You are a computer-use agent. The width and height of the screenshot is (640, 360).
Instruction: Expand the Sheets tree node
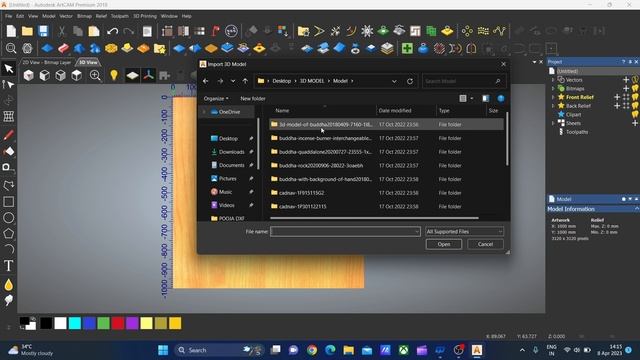(553, 123)
